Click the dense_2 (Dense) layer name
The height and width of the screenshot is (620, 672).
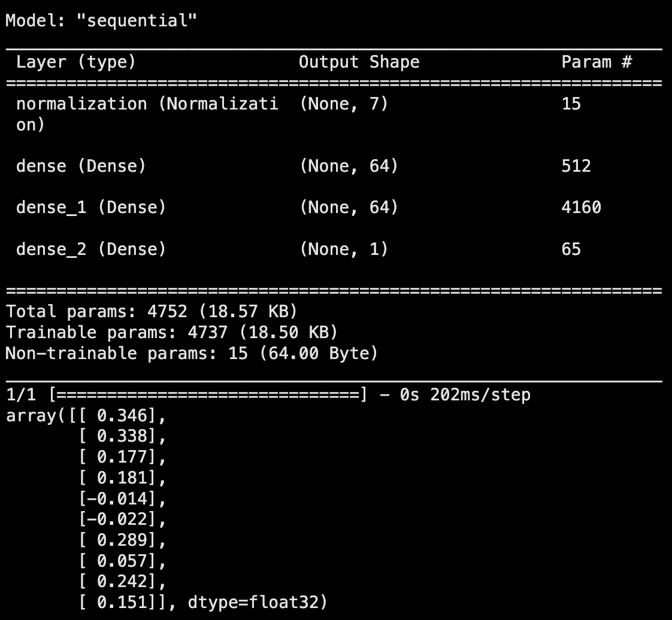(x=90, y=249)
